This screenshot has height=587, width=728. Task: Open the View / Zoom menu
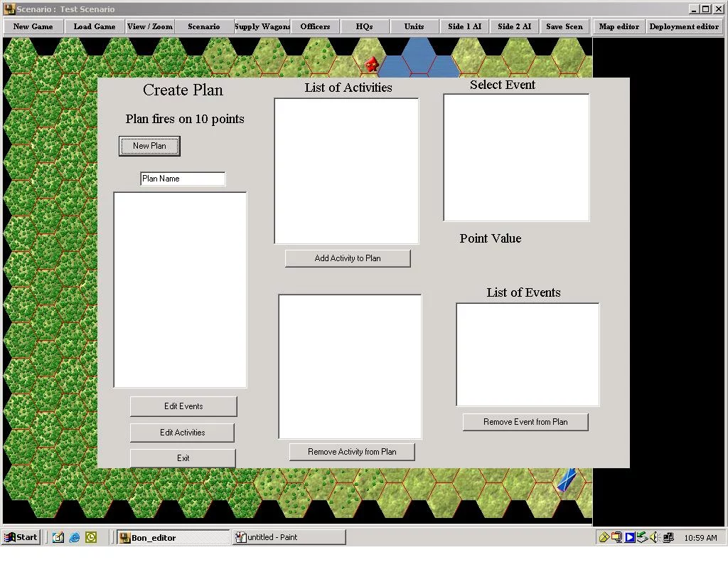tap(150, 26)
